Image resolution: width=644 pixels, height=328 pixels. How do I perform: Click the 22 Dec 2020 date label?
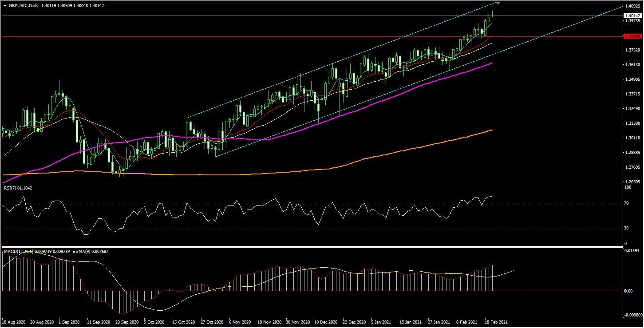pyautogui.click(x=353, y=322)
